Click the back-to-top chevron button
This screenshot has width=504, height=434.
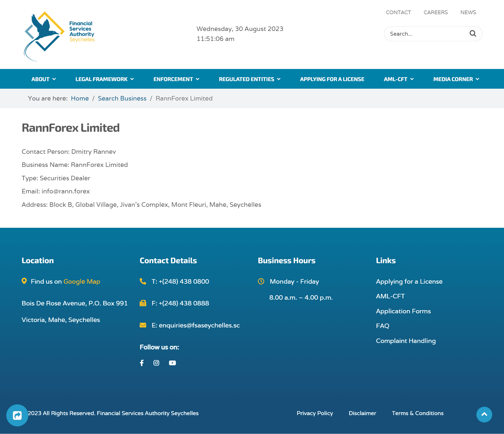coord(484,415)
